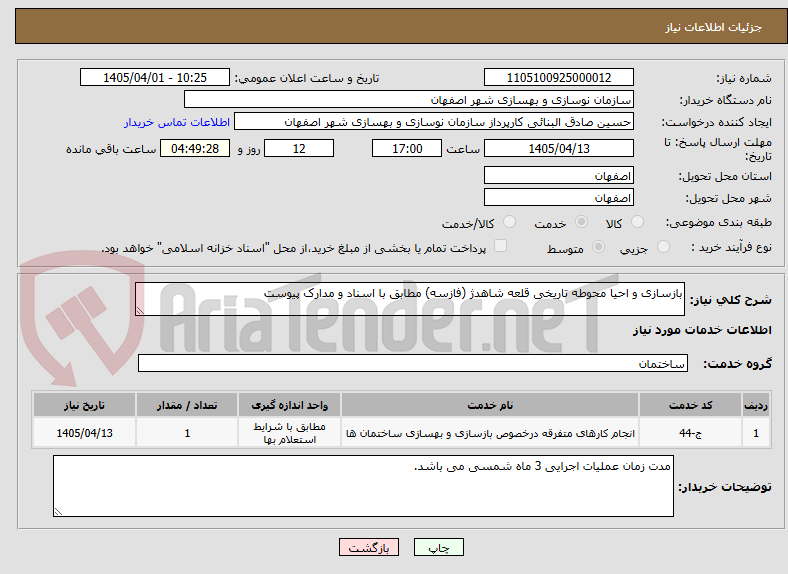Click the جزئیات اطلاعات نیاز header title
788x574 pixels.
(714, 27)
